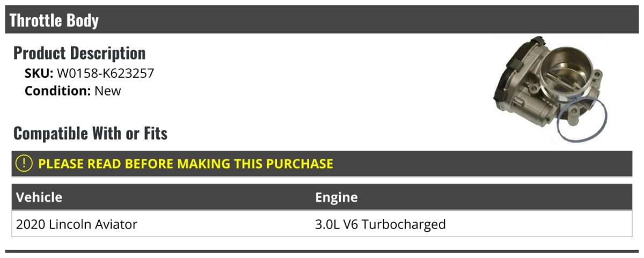Click the Condition: New text

73,91
